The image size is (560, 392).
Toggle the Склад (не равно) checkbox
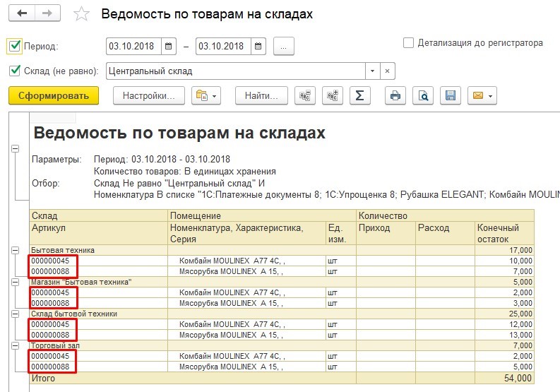pos(15,71)
